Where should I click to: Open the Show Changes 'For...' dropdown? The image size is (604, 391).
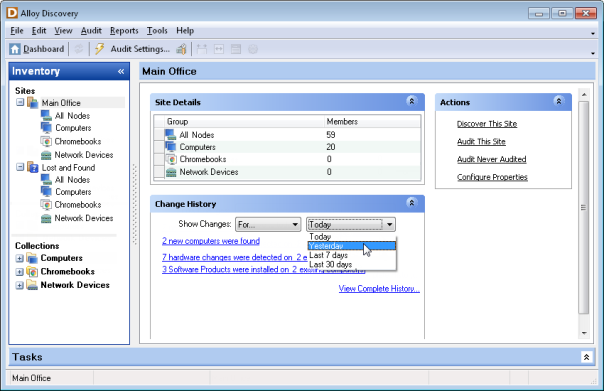coord(268,224)
